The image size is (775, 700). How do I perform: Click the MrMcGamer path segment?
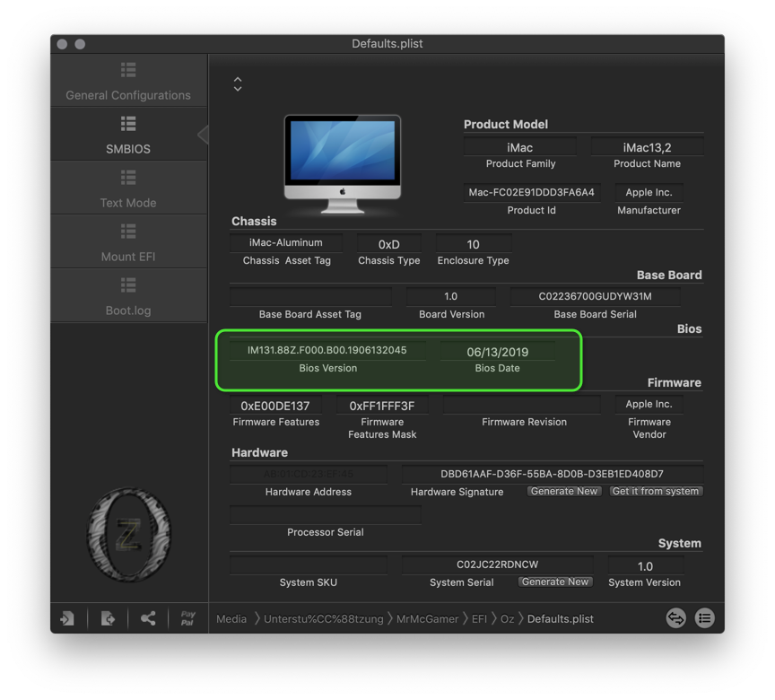(x=428, y=619)
